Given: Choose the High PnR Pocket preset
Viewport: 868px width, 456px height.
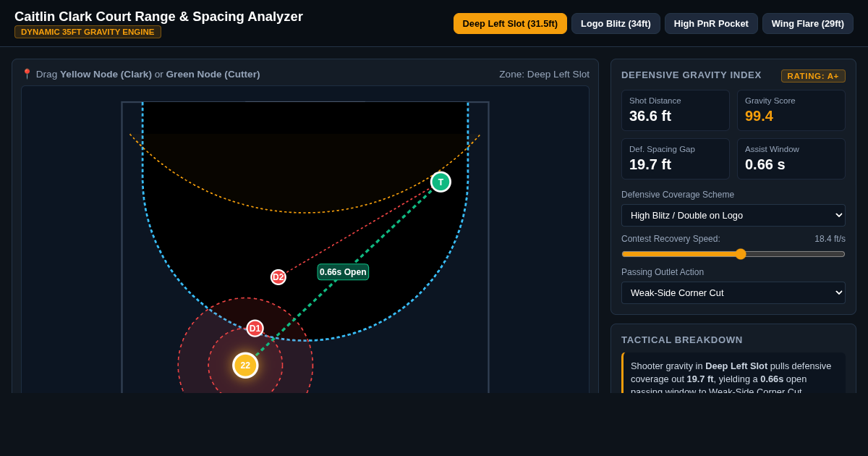Looking at the screenshot, I should (x=711, y=23).
